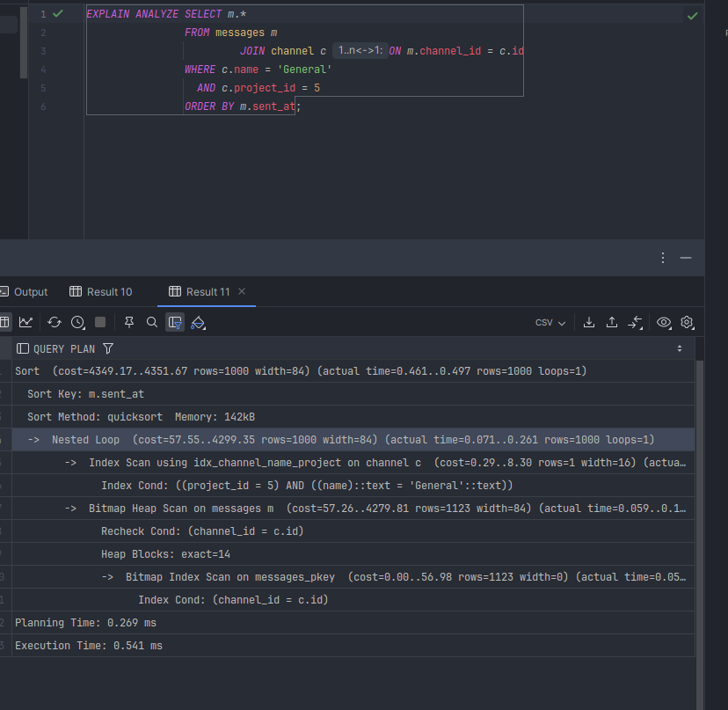Click the compare results arrows icon
The width and height of the screenshot is (728, 710).
(x=636, y=322)
